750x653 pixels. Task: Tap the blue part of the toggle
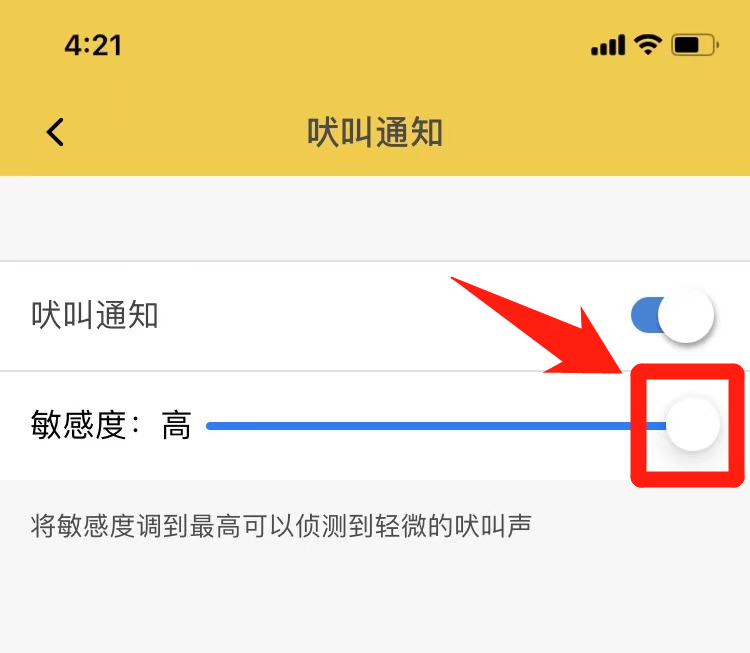tap(645, 315)
